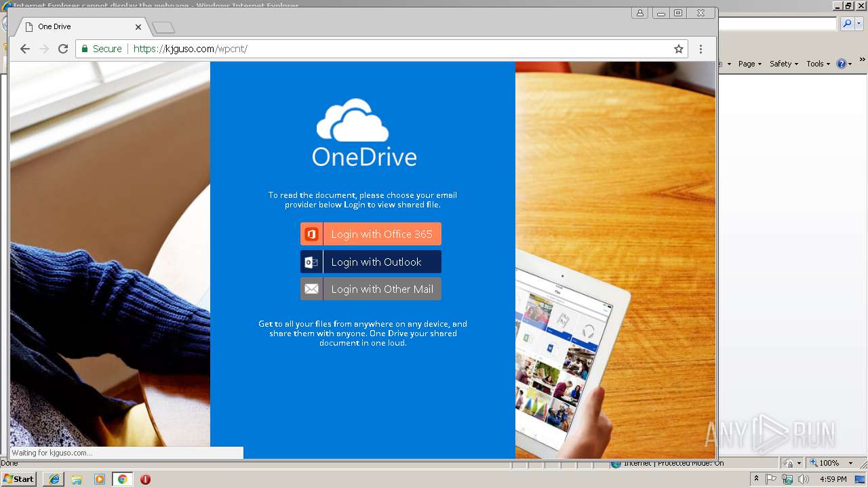Open the IE Tools menu

pos(818,64)
